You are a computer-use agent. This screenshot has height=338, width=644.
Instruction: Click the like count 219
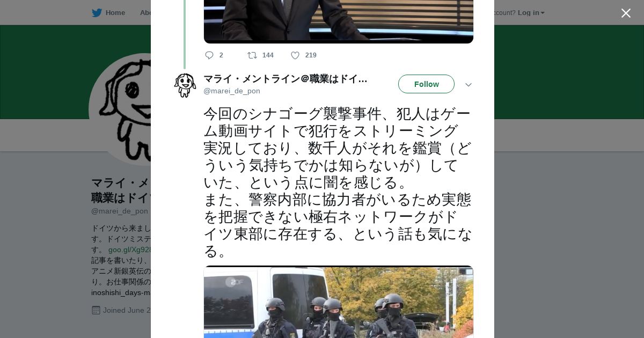(311, 55)
